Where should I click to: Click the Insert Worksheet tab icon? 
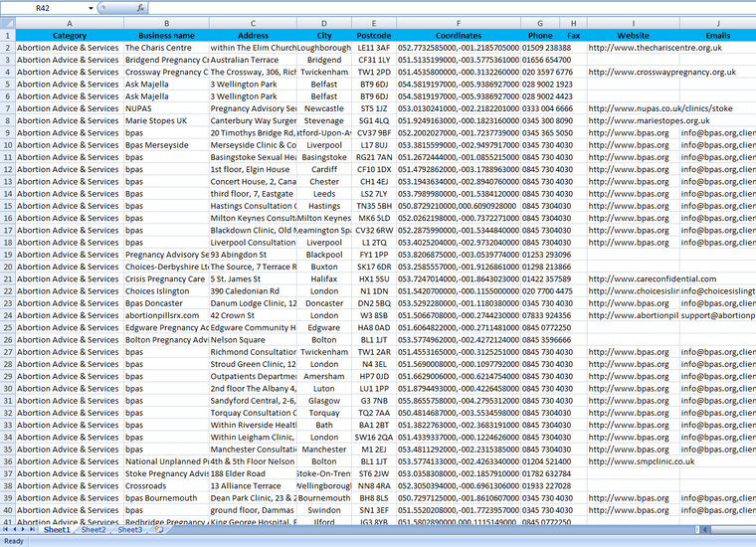click(159, 530)
